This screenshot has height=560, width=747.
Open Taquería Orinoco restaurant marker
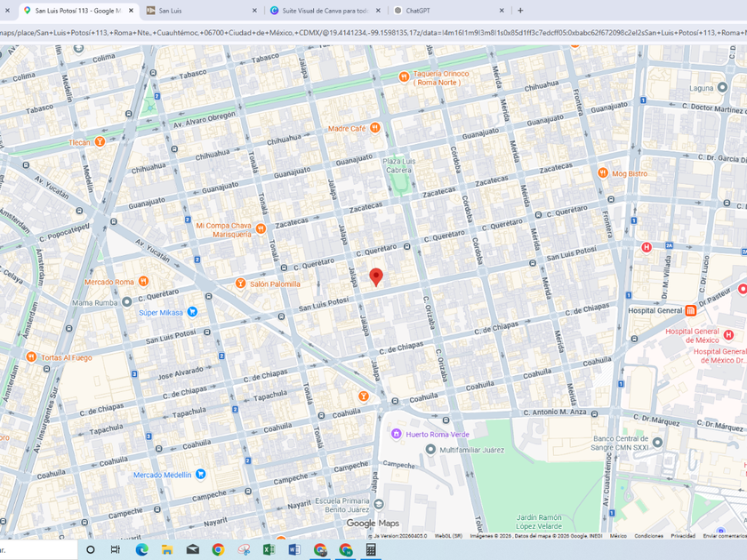point(404,76)
